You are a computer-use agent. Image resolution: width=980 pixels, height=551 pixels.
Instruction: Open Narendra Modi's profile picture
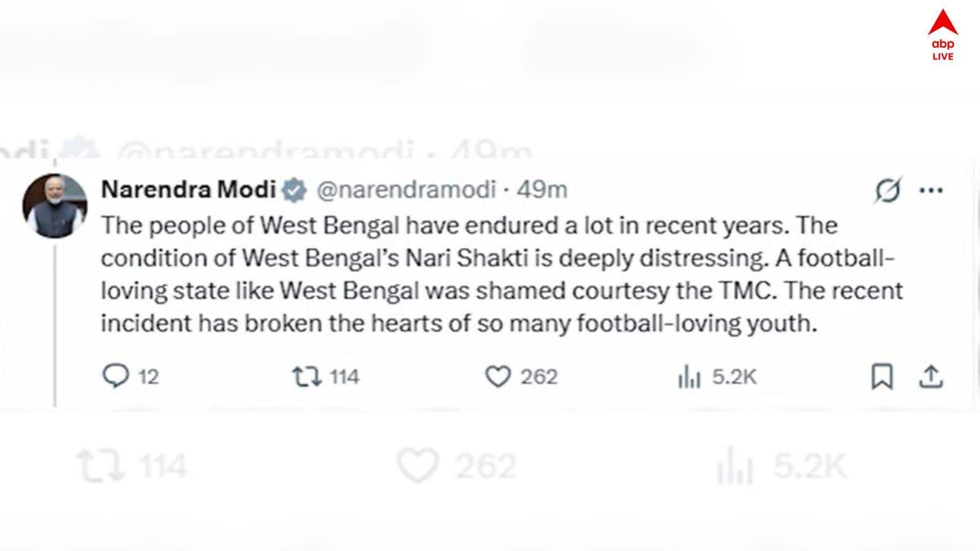[55, 206]
